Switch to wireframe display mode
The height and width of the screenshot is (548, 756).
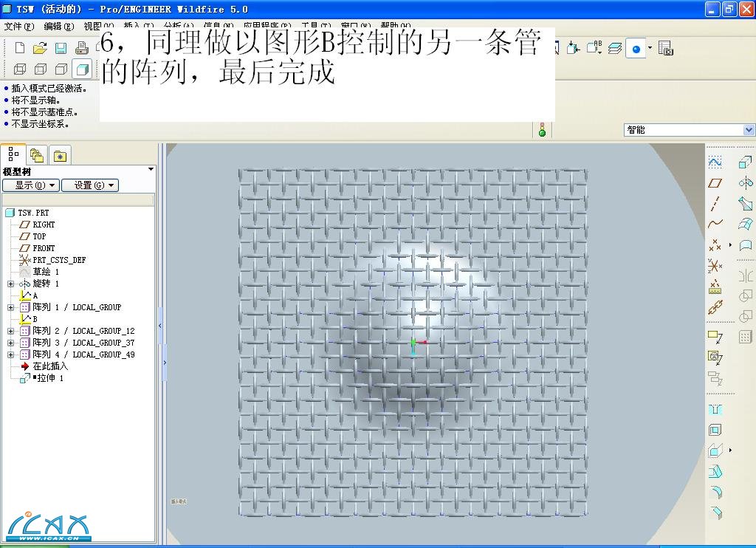[x=20, y=69]
